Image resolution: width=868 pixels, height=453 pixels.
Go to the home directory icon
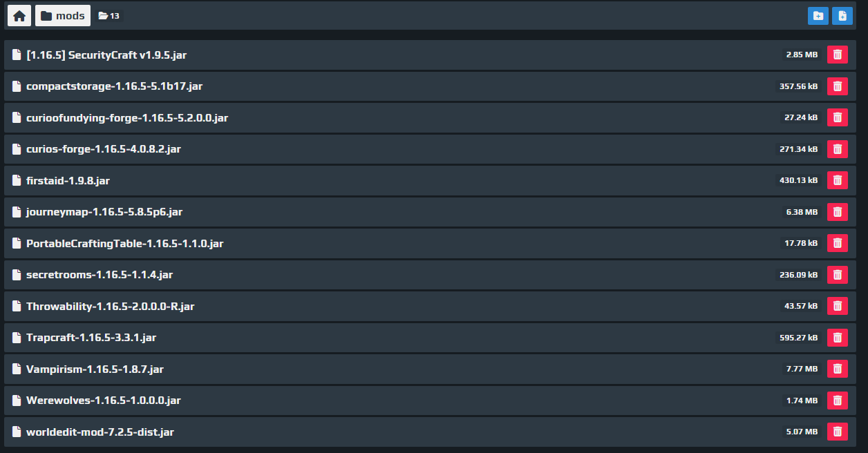point(19,16)
